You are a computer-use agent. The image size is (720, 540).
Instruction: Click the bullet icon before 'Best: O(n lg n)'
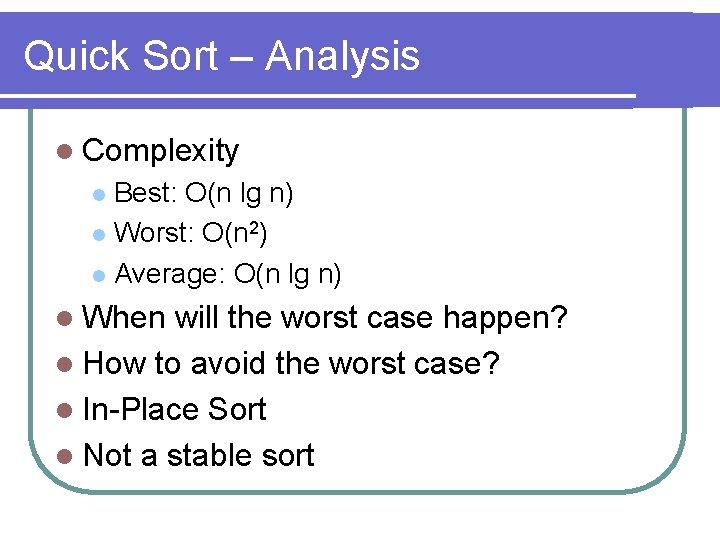[97, 194]
